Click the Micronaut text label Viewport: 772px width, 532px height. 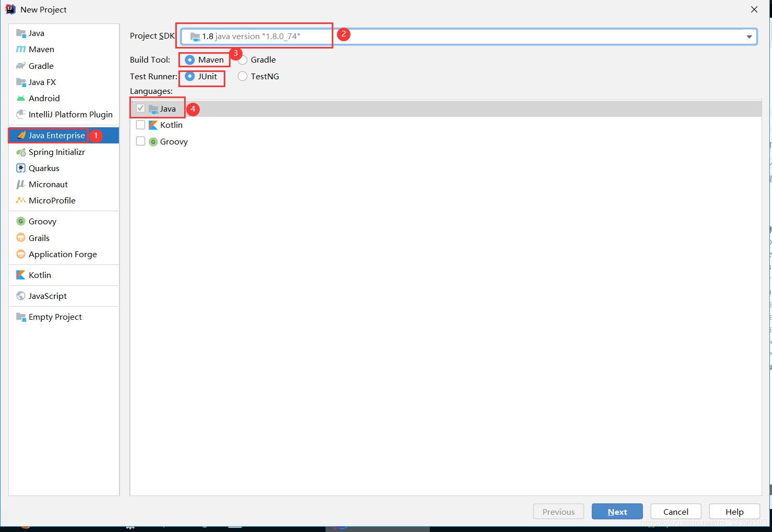pyautogui.click(x=49, y=184)
